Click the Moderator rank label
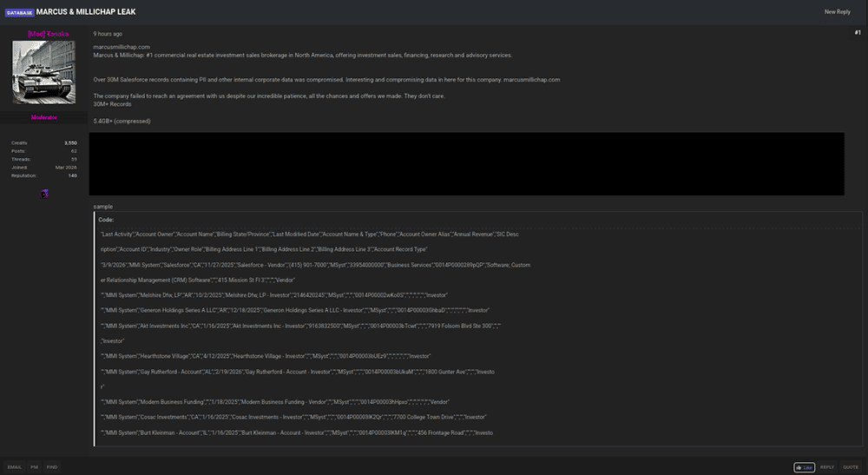This screenshot has height=475, width=868. 43,117
